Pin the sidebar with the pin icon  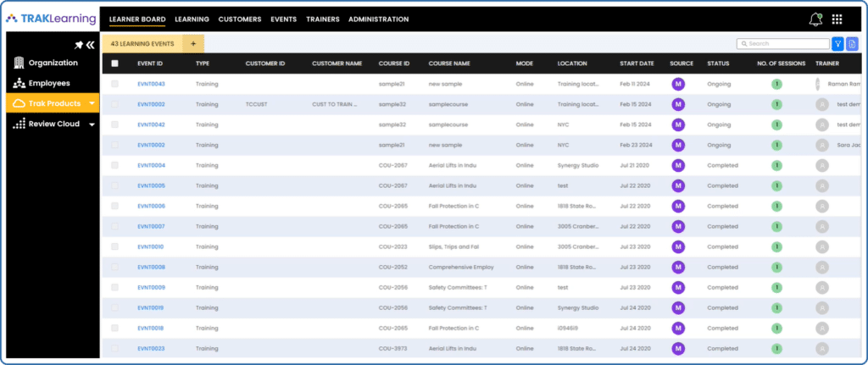click(79, 45)
